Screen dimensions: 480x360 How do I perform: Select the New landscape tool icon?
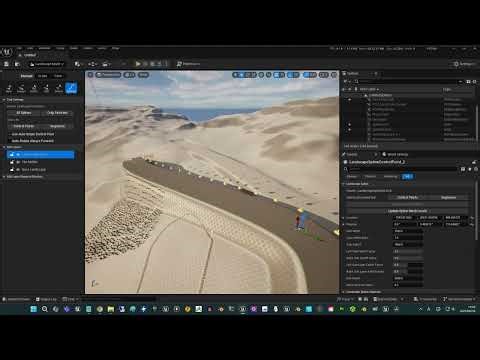[9, 88]
